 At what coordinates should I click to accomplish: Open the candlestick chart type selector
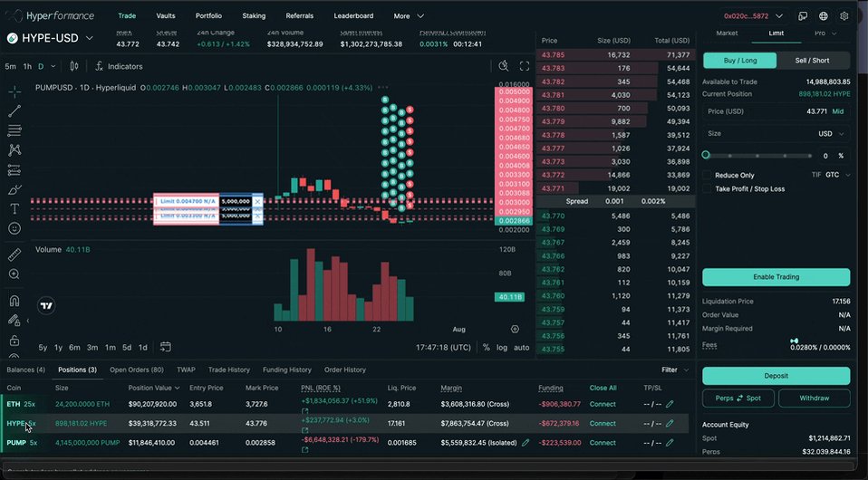coord(74,66)
